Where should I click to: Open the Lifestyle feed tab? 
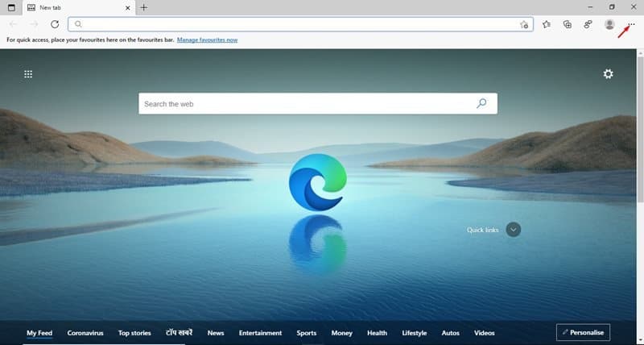click(x=415, y=333)
